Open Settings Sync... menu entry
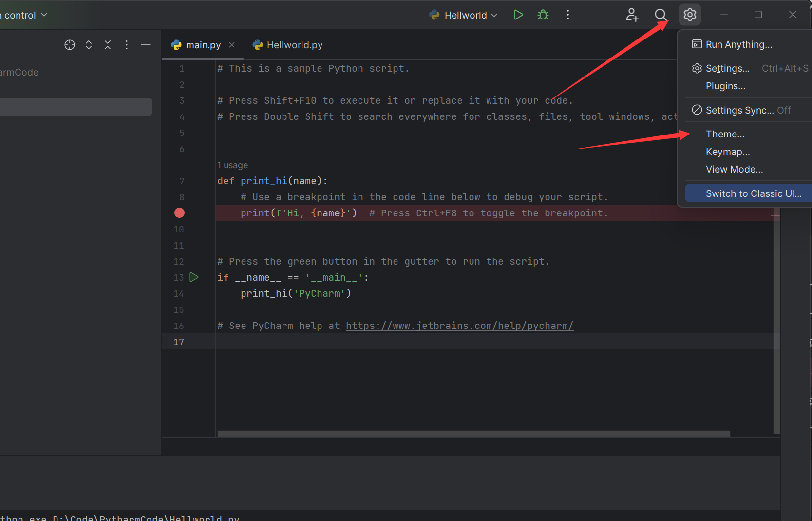812x521 pixels. coord(748,110)
